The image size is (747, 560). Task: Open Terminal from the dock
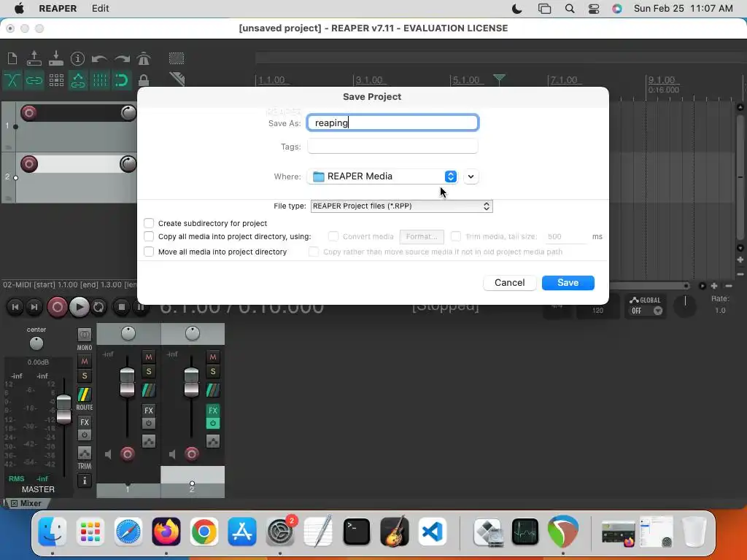point(356,532)
